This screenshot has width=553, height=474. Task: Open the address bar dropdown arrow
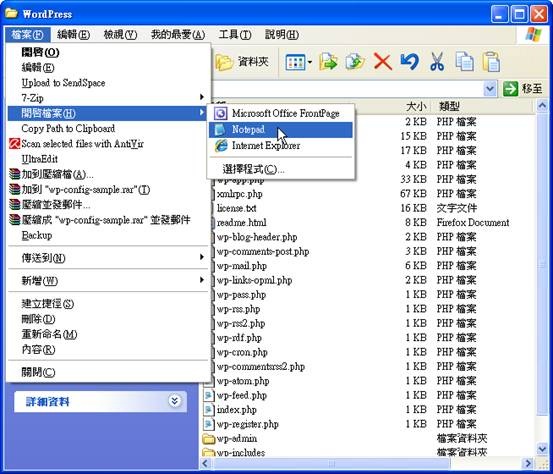click(490, 89)
